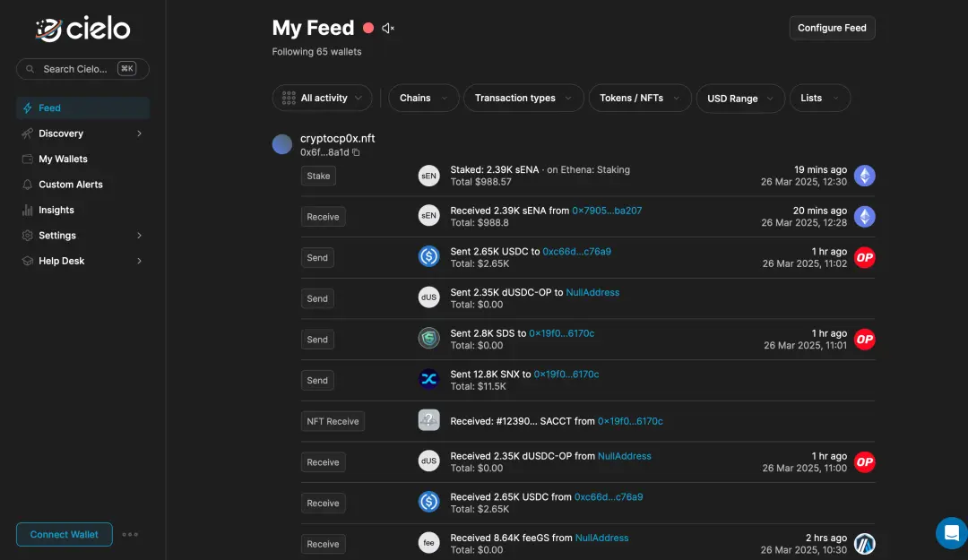
Task: Toggle the feed sound mute icon
Action: tap(388, 29)
